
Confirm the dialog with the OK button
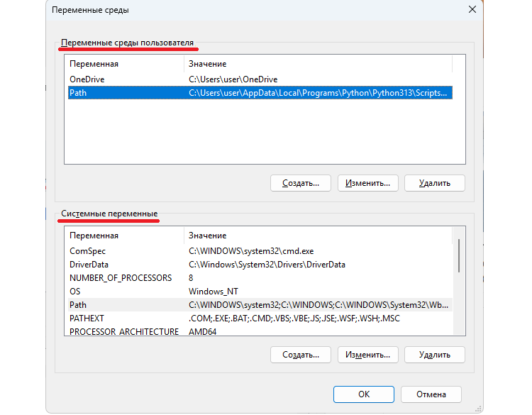coord(363,394)
